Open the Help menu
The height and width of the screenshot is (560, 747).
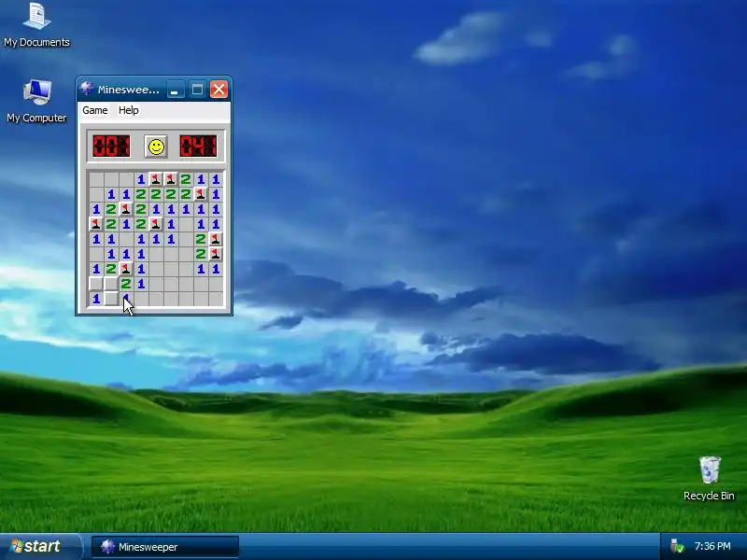point(128,110)
